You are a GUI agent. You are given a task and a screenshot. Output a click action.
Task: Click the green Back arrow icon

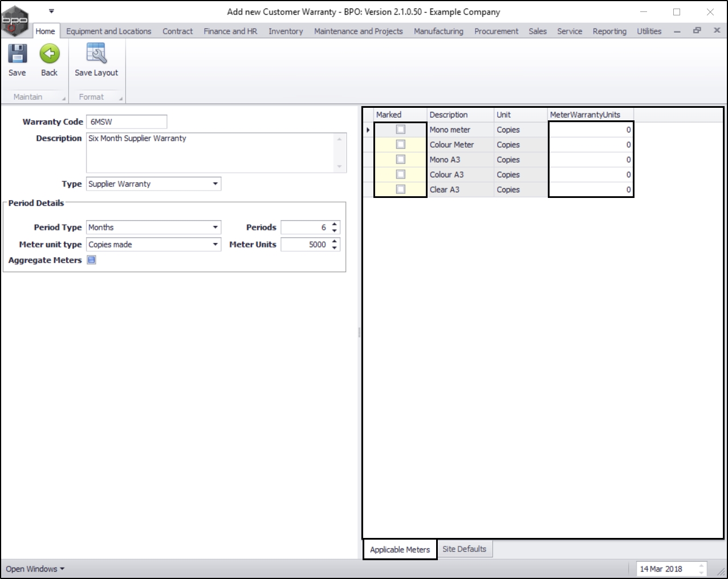[x=50, y=54]
